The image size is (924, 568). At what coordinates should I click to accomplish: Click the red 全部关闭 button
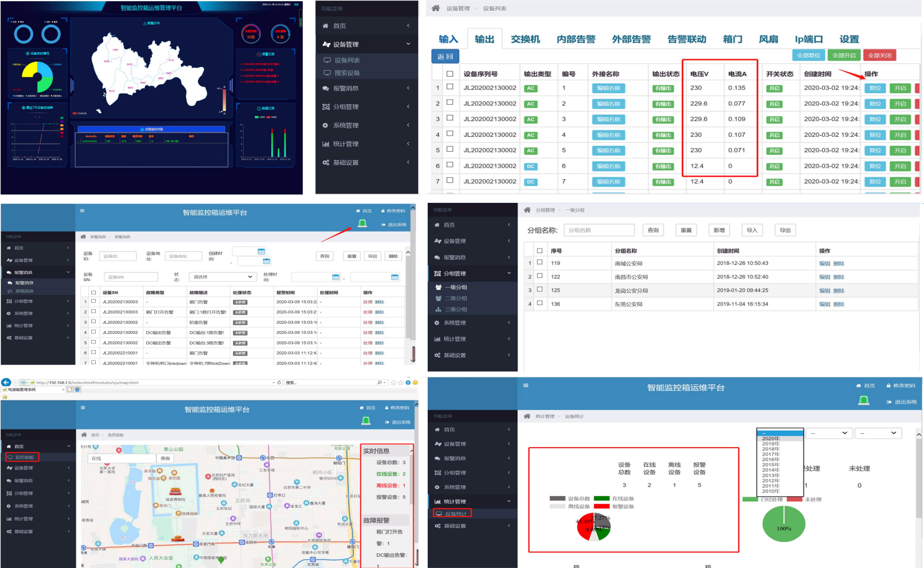coord(880,55)
